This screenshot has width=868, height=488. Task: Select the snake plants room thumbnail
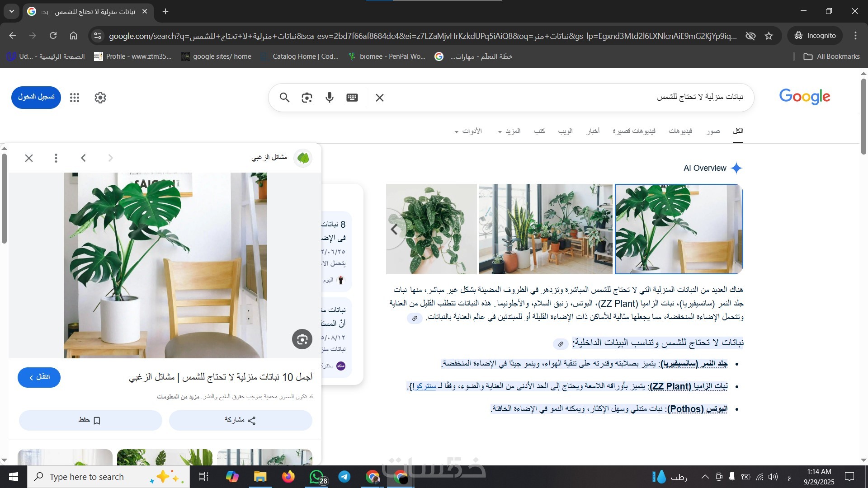point(545,229)
